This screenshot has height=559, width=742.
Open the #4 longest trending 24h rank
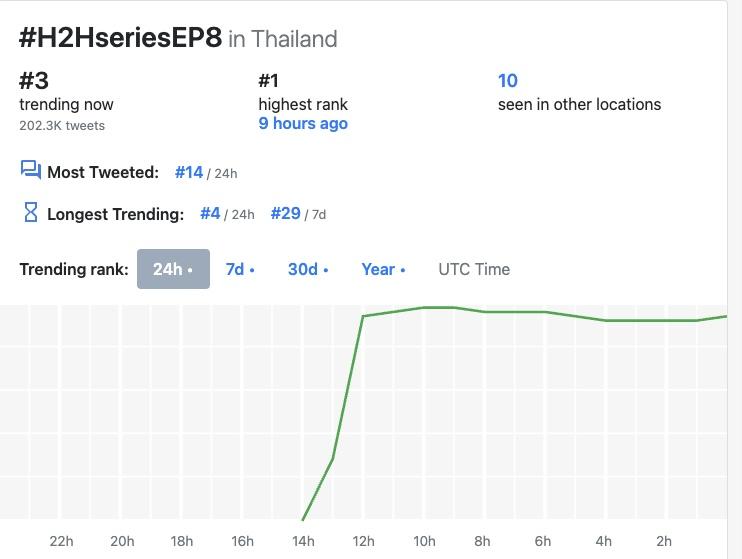point(210,214)
